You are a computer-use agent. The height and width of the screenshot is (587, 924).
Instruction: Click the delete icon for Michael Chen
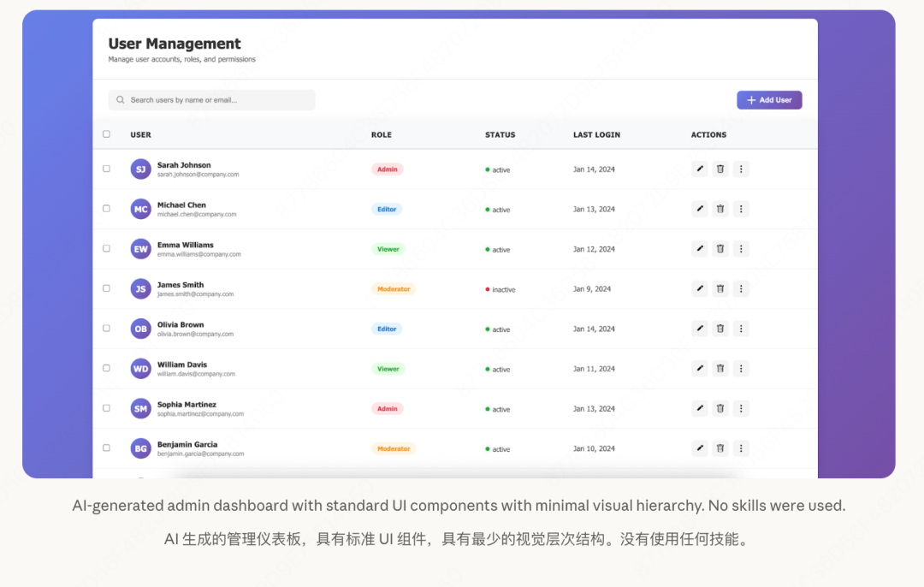click(720, 209)
